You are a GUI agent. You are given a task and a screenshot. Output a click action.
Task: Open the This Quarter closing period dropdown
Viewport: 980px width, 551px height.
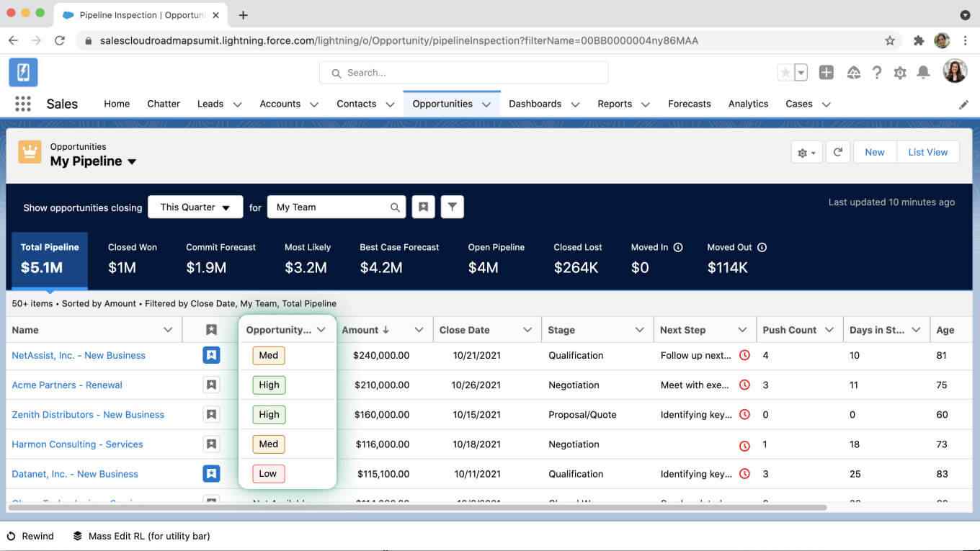(195, 207)
